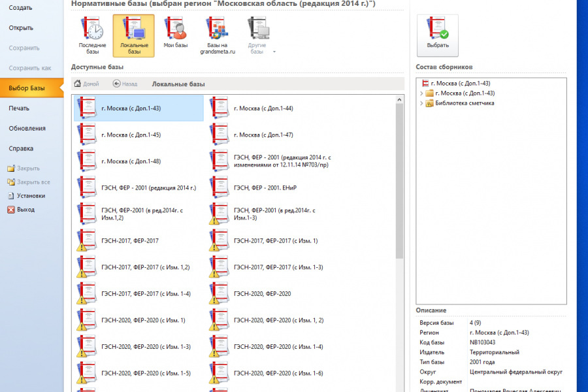This screenshot has height=392, width=588.
Task: Click the Назад navigation button
Action: (125, 84)
